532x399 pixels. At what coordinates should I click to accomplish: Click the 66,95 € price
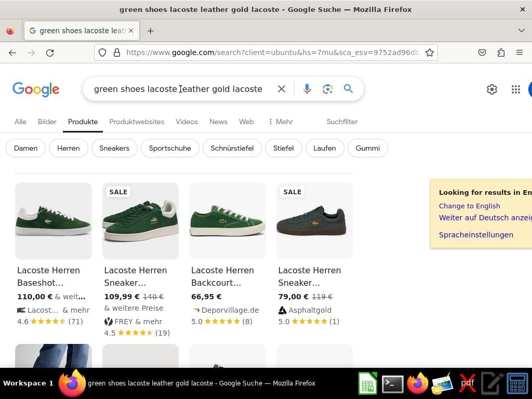click(206, 297)
